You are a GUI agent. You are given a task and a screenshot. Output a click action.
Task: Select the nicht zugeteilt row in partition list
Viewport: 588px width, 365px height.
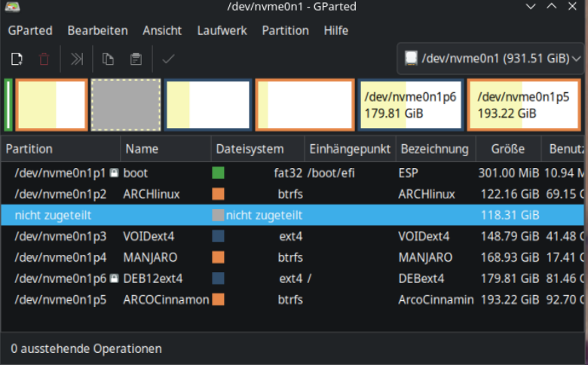[53, 215]
